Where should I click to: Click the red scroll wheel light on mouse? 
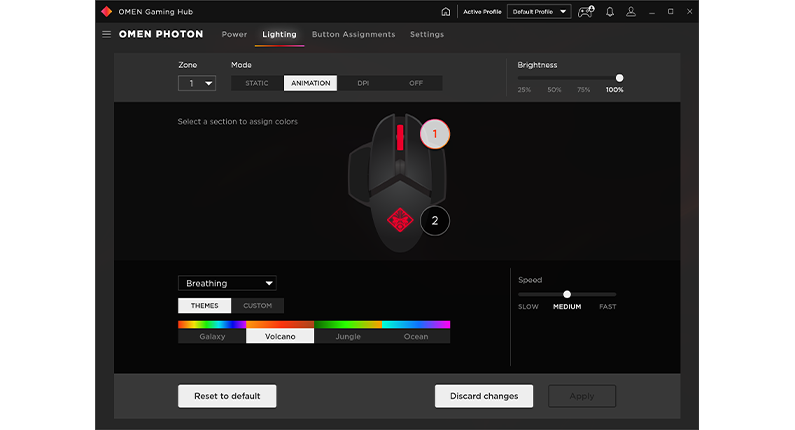[400, 137]
